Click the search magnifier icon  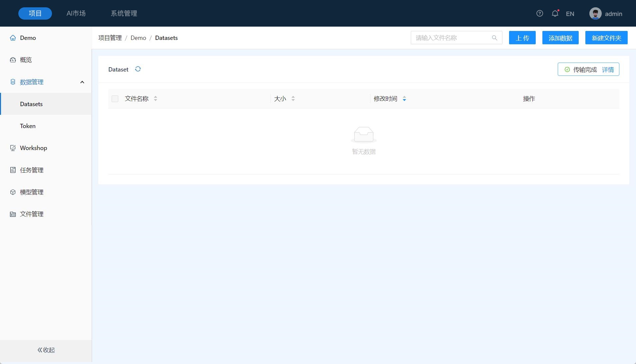[494, 38]
